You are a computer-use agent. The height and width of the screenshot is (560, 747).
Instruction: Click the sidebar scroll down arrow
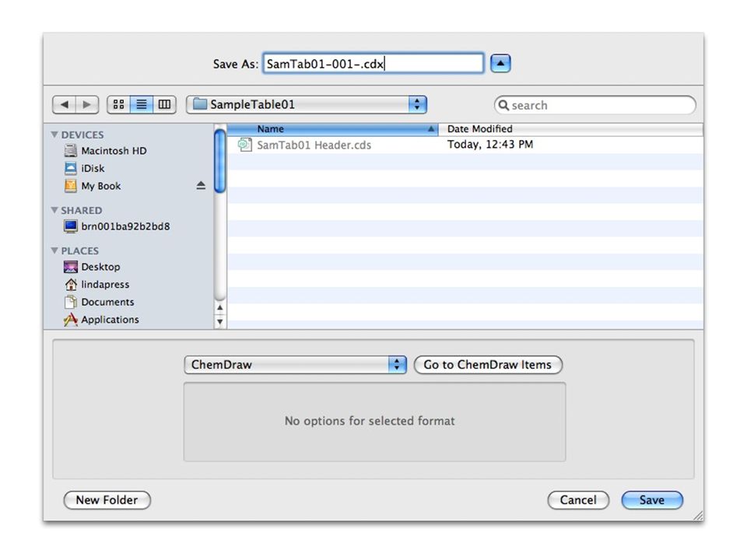[219, 321]
